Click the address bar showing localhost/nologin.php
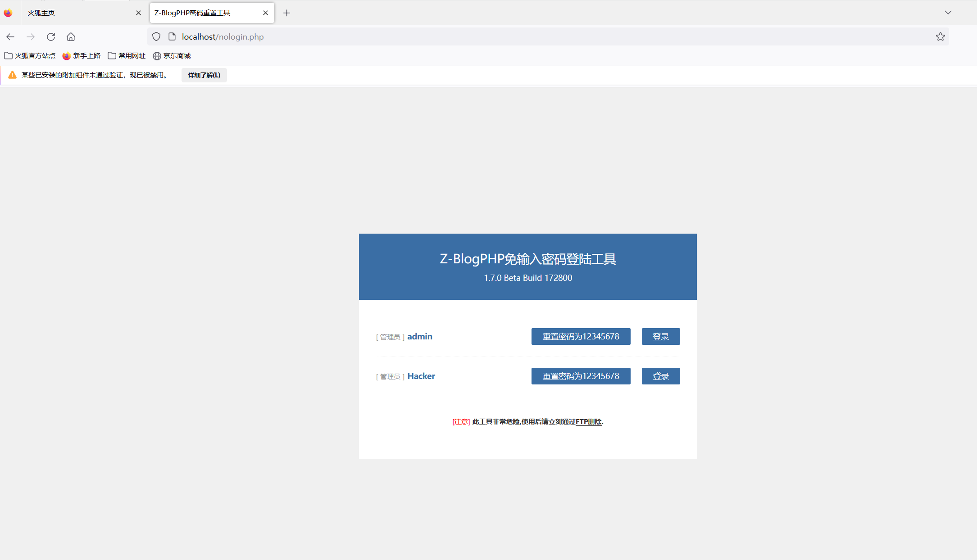This screenshot has height=560, width=977. [x=541, y=37]
